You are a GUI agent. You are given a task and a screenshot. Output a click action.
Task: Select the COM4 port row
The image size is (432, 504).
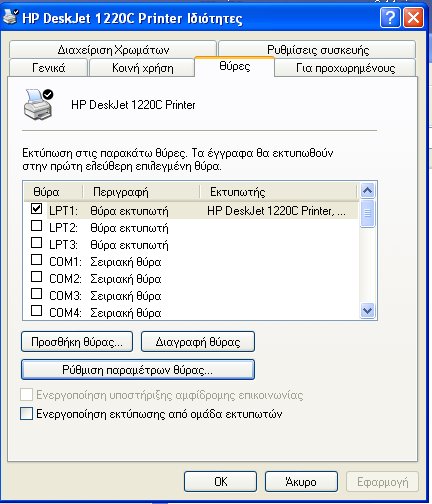[x=192, y=313]
